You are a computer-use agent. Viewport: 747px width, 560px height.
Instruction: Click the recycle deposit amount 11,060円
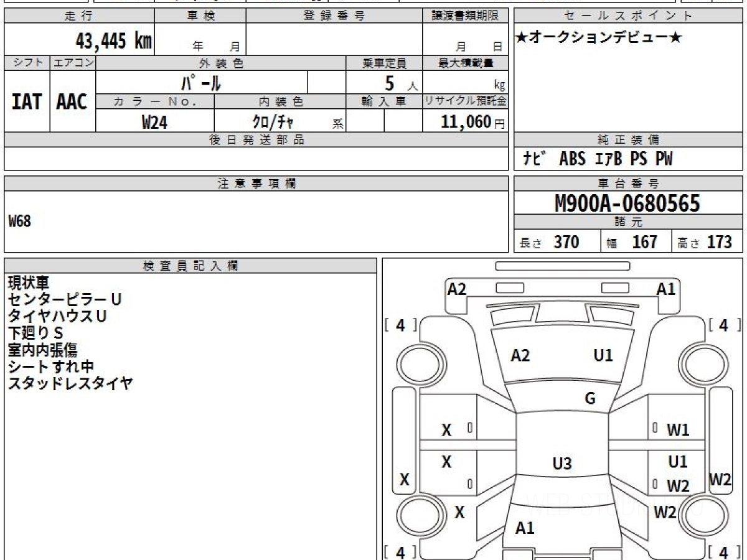point(472,122)
